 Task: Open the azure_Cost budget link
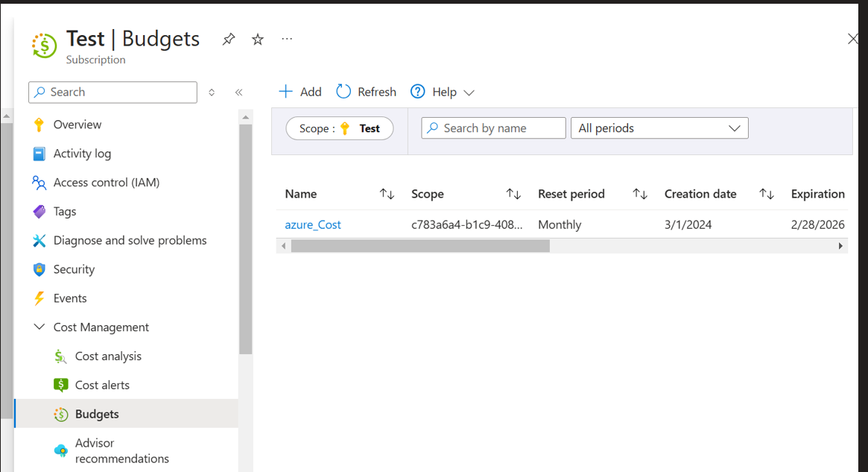[313, 224]
